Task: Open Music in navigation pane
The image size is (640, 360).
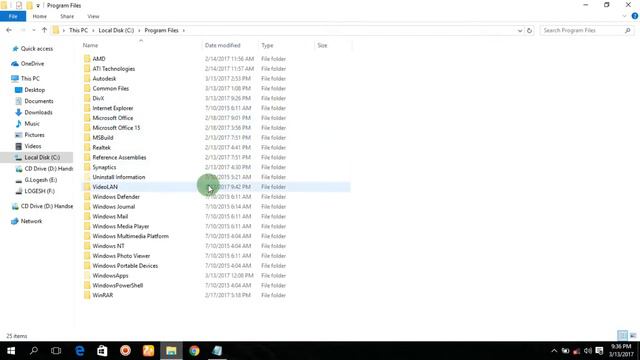Action: [32, 123]
